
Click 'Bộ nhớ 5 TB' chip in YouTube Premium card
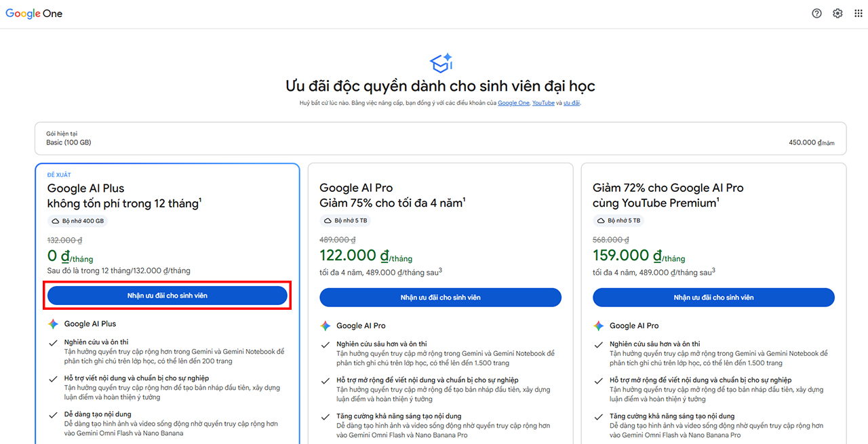(x=619, y=221)
